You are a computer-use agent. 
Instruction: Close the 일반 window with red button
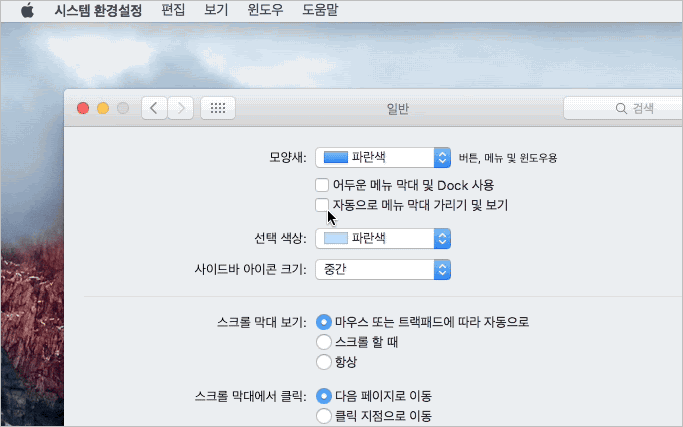[x=83, y=108]
